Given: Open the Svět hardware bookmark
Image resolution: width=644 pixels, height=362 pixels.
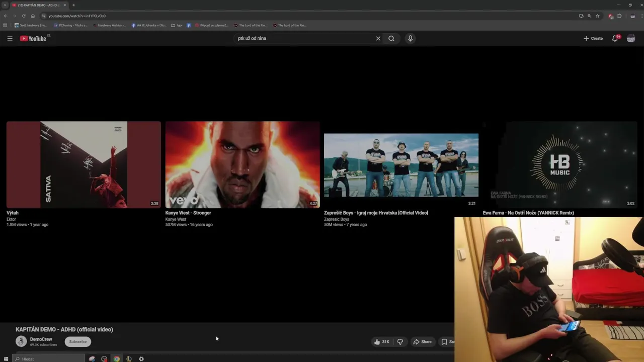Looking at the screenshot, I should coord(31,25).
